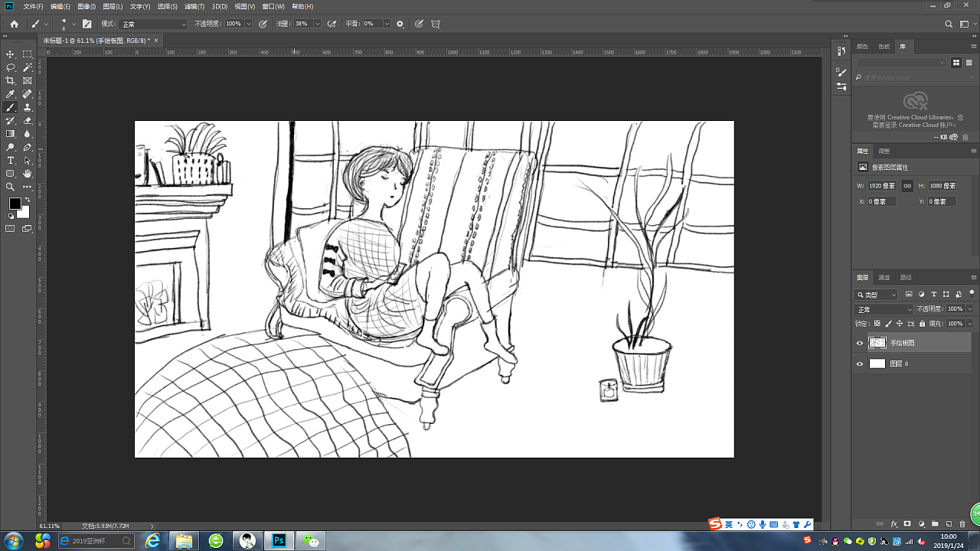The image size is (980, 551).
Task: Delete the current layer trash button
Action: (962, 524)
